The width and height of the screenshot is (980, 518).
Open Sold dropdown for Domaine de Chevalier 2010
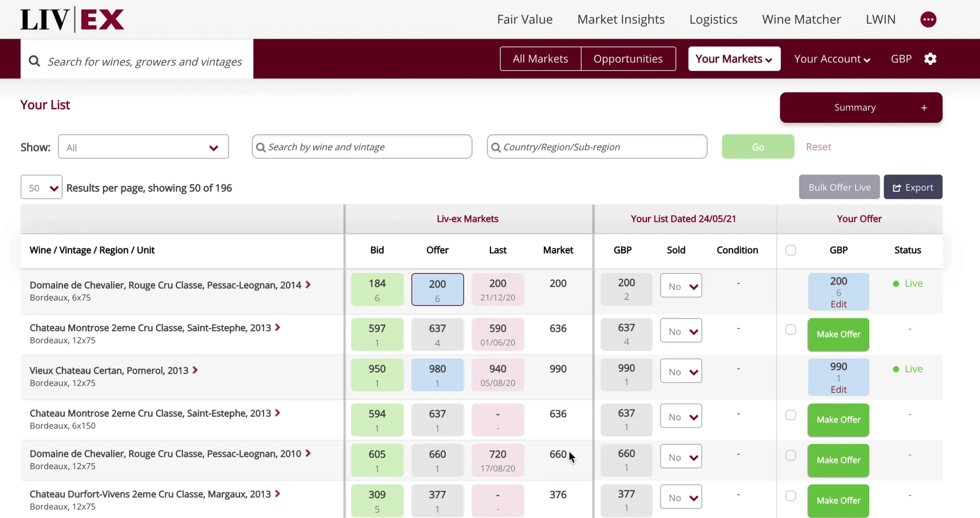681,456
